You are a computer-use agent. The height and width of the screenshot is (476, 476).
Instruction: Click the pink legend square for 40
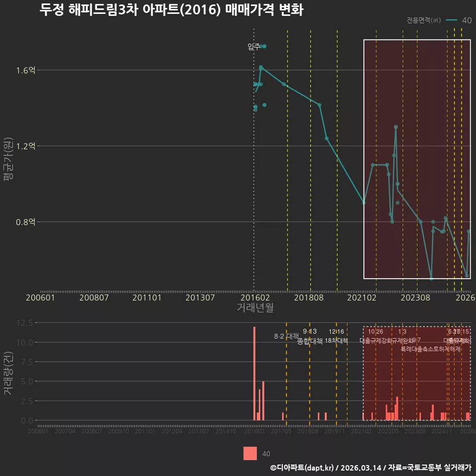(x=250, y=453)
